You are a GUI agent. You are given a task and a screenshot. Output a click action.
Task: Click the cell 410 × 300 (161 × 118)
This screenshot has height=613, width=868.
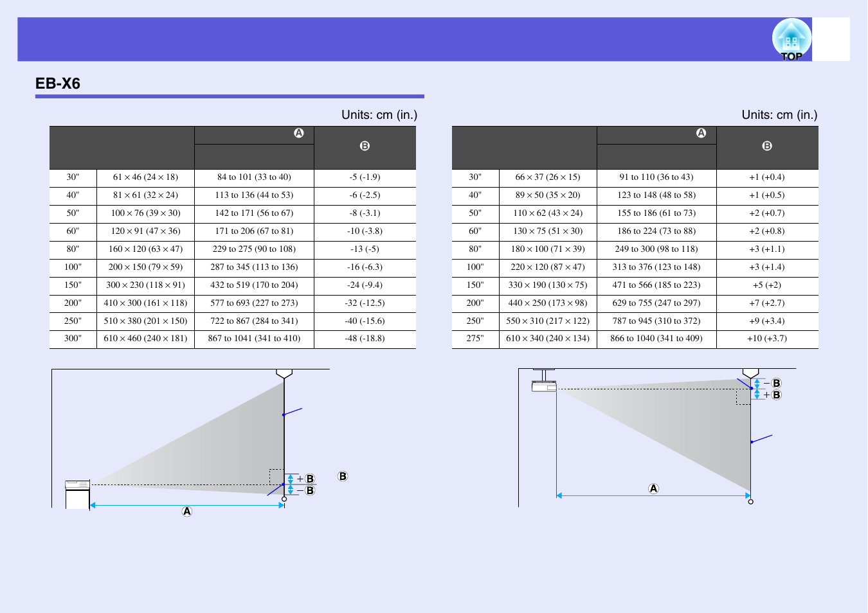click(x=146, y=303)
